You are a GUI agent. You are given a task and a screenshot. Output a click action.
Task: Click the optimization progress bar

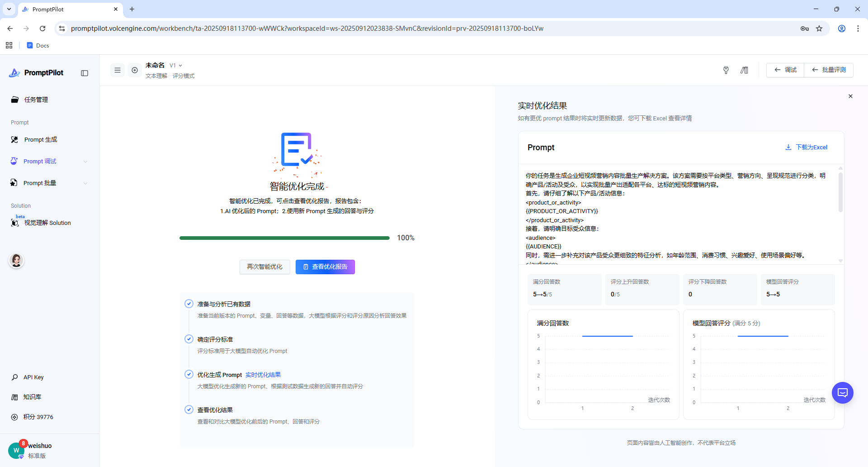pos(284,238)
